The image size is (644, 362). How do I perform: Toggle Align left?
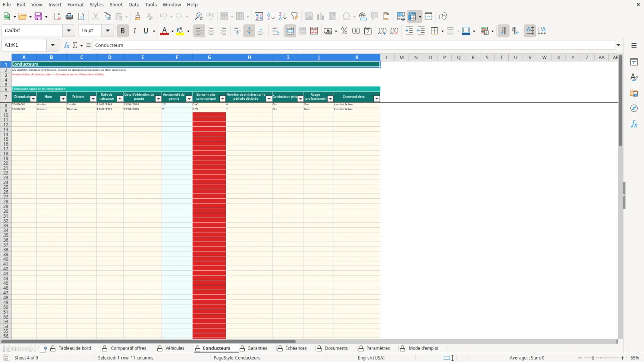click(x=199, y=31)
